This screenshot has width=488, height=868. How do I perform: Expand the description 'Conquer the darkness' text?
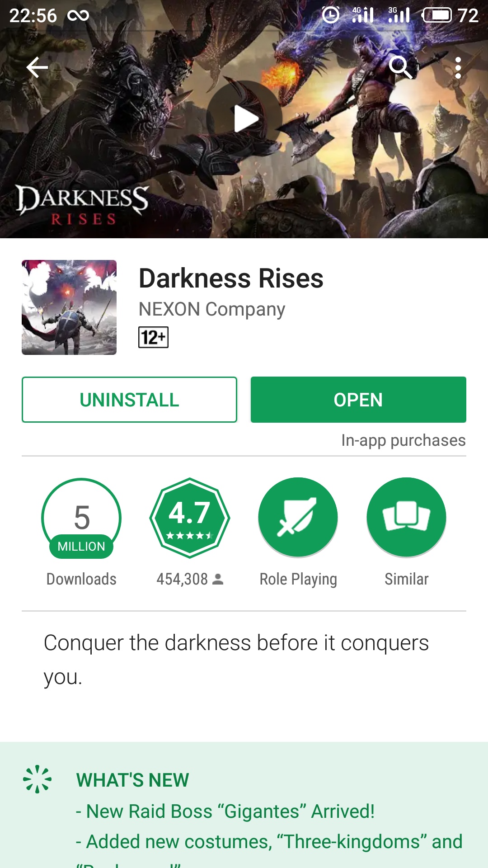click(x=236, y=660)
